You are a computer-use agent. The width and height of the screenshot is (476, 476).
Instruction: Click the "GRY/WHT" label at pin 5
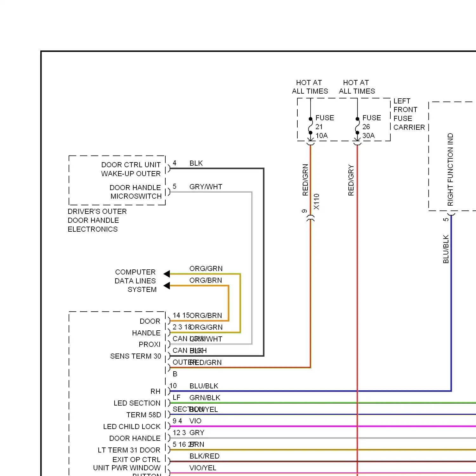[206, 187]
